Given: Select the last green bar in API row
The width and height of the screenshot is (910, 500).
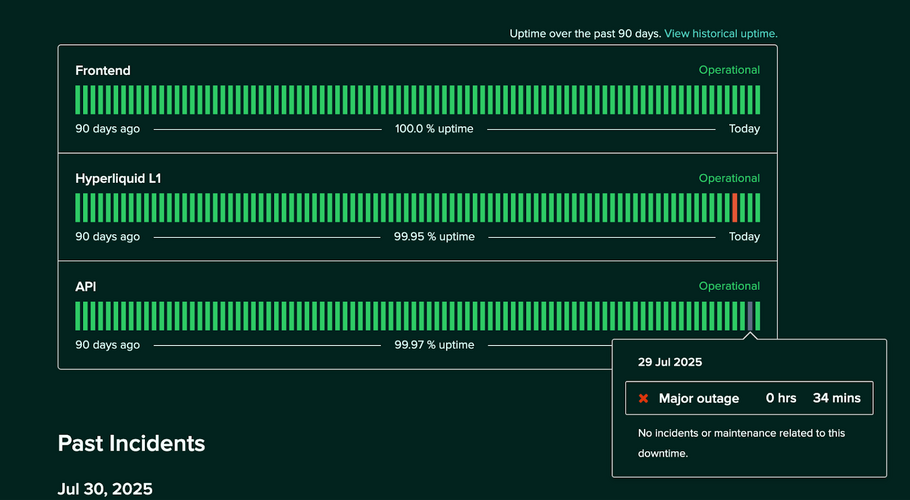Looking at the screenshot, I should (757, 316).
